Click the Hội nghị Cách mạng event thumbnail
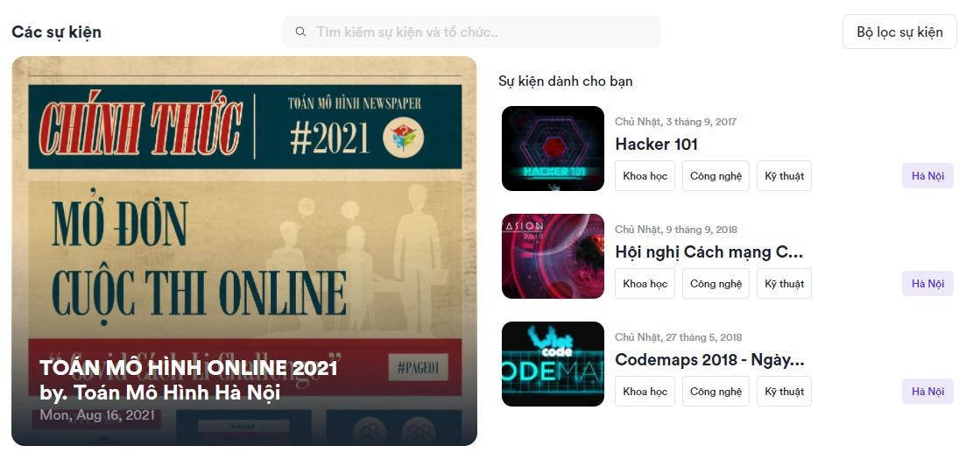980x460 pixels. pos(553,256)
